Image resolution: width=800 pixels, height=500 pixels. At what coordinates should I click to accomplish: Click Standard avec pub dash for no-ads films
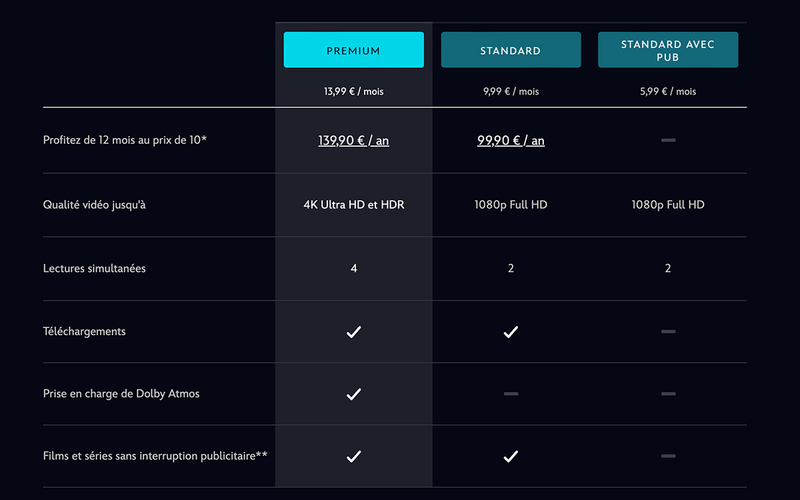pyautogui.click(x=667, y=456)
